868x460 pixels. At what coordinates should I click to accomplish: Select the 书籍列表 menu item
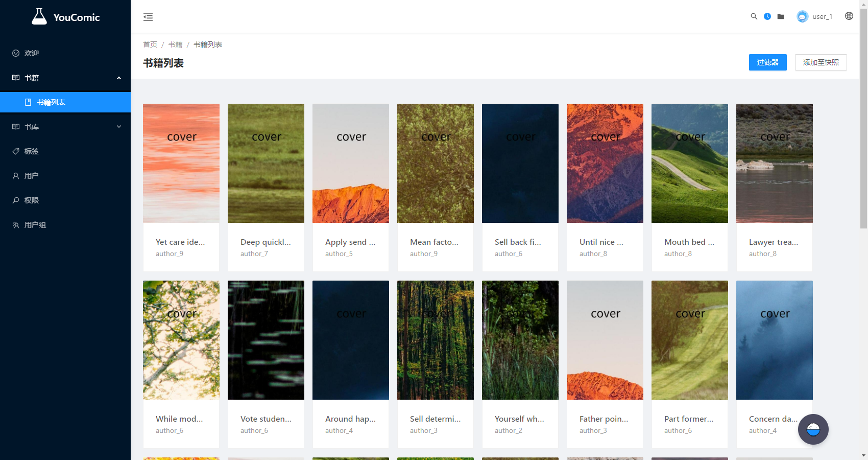(x=65, y=102)
